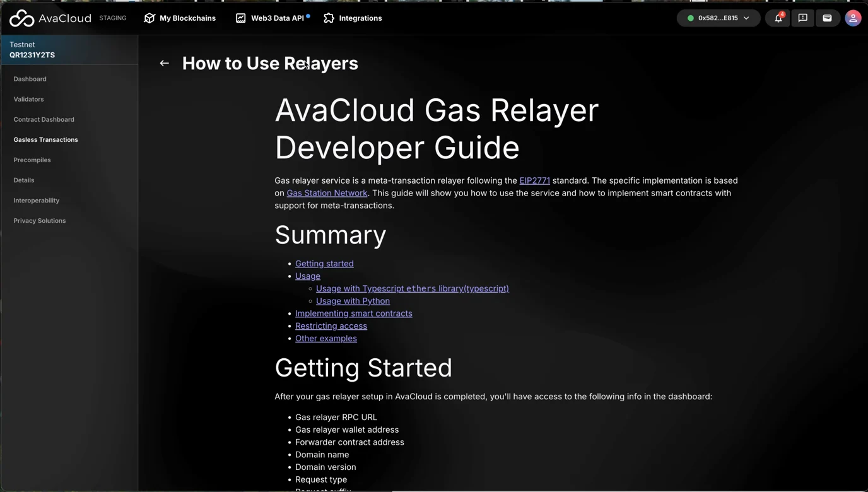Click the green wallet status dot
Image resolution: width=868 pixels, height=492 pixels.
(691, 18)
